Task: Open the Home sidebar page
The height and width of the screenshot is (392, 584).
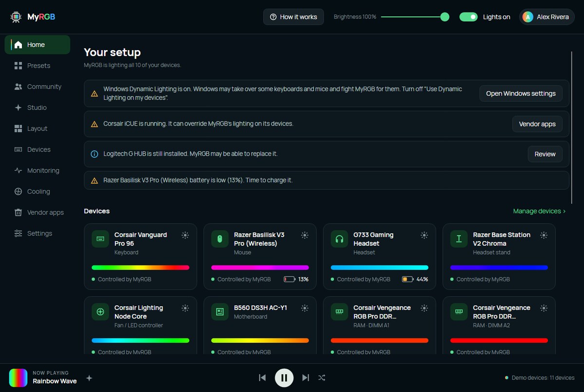Action: [37, 45]
